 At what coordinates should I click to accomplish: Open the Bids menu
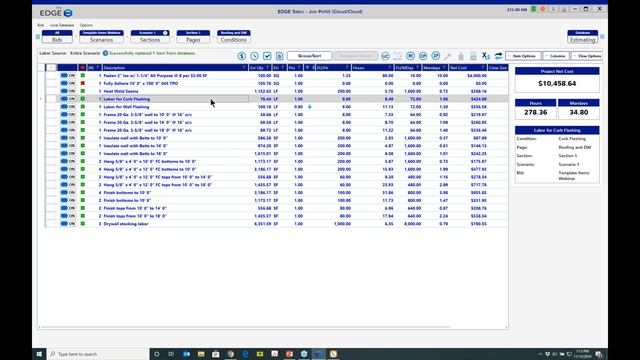[x=41, y=25]
